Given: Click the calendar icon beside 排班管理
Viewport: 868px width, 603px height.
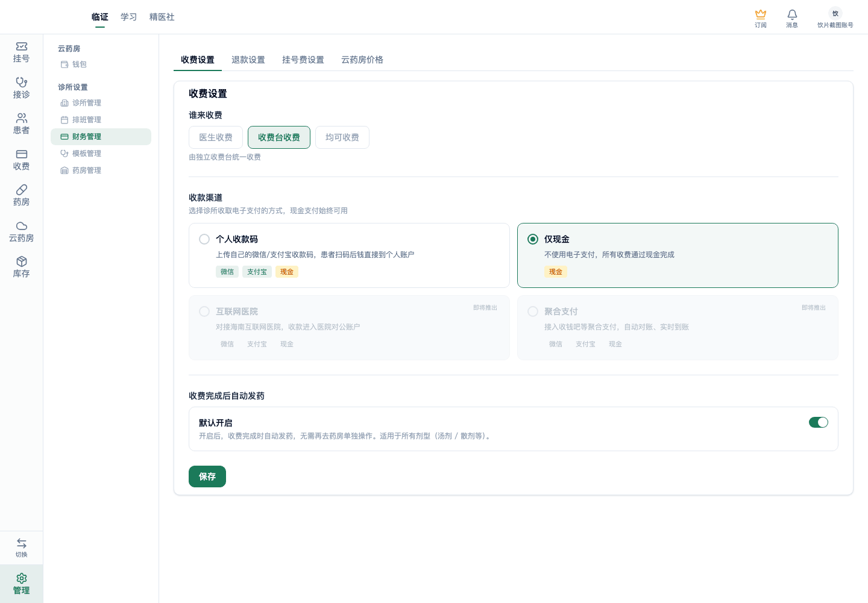Looking at the screenshot, I should pos(64,120).
